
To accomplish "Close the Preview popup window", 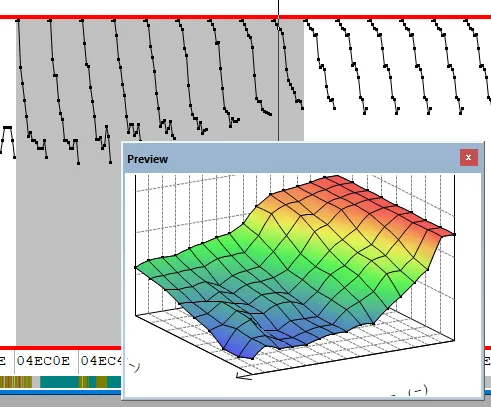I will tap(469, 157).
